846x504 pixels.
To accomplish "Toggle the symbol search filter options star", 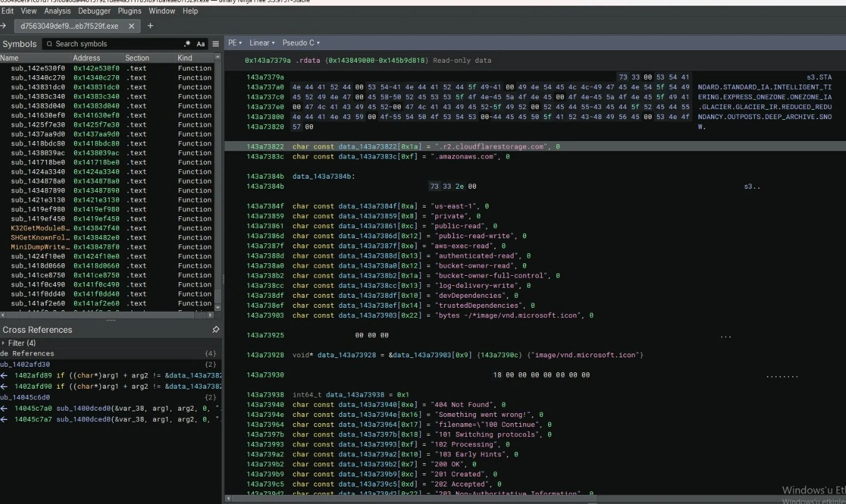I will (x=187, y=44).
